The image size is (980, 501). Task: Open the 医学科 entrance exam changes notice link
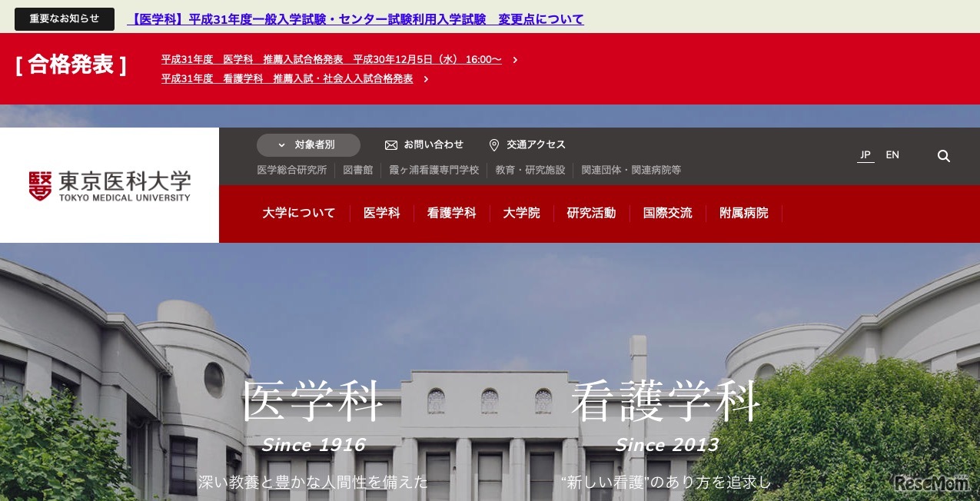pos(355,19)
